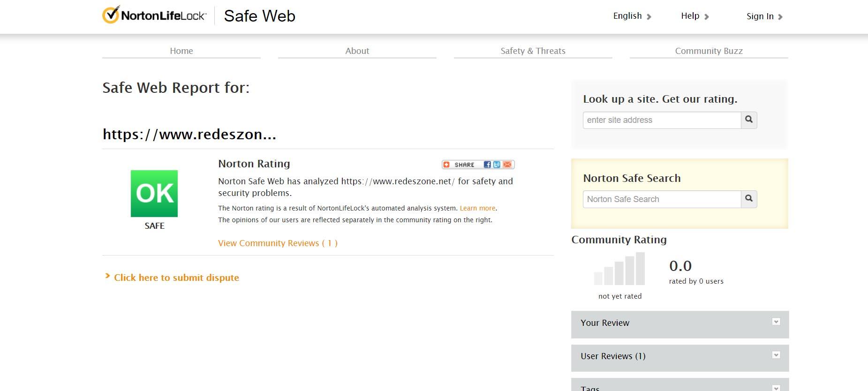Open the Help menu

[x=694, y=16]
